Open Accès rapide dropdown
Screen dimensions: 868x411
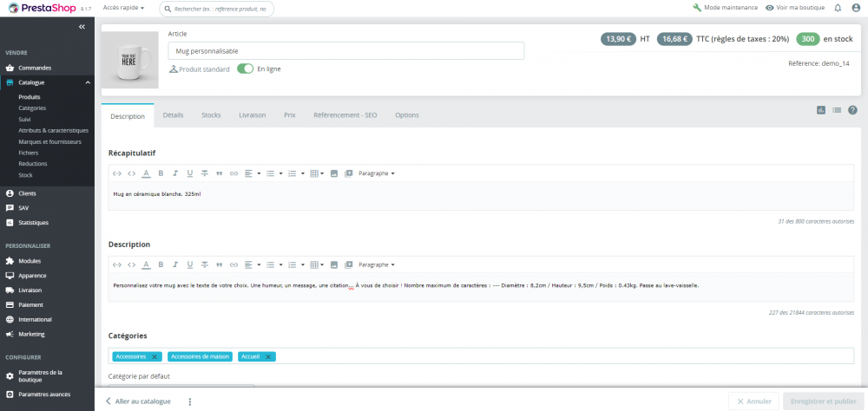(123, 9)
